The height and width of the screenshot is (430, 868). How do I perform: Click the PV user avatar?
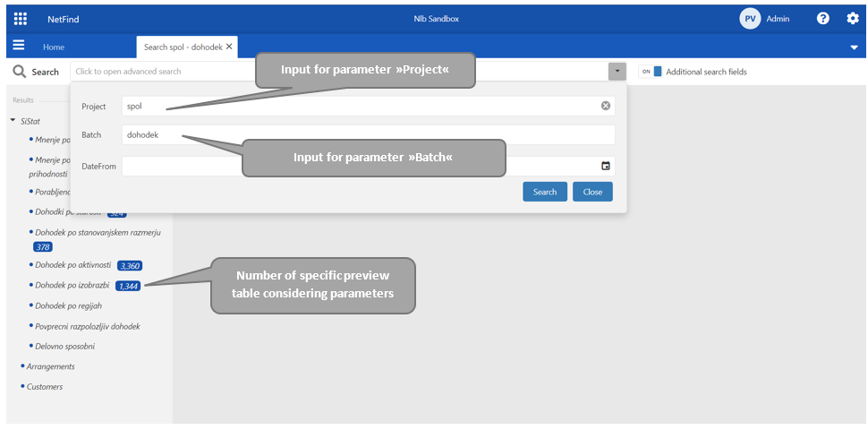pos(750,18)
